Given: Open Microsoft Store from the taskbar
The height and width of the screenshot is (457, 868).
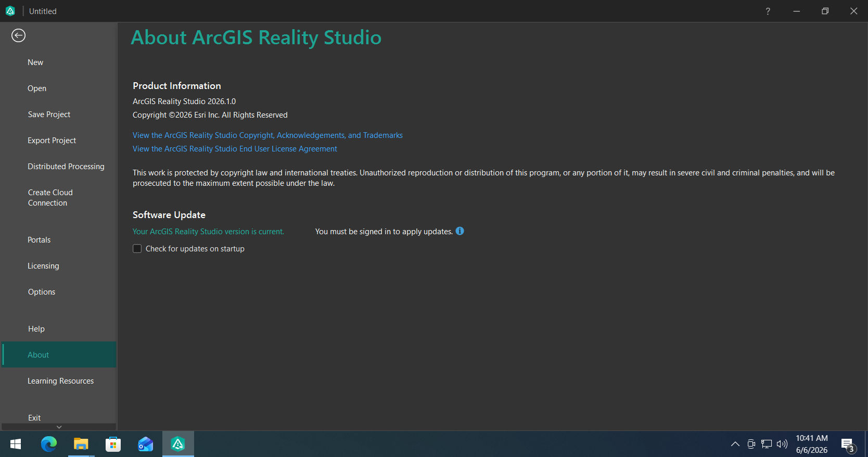Looking at the screenshot, I should click(x=113, y=444).
